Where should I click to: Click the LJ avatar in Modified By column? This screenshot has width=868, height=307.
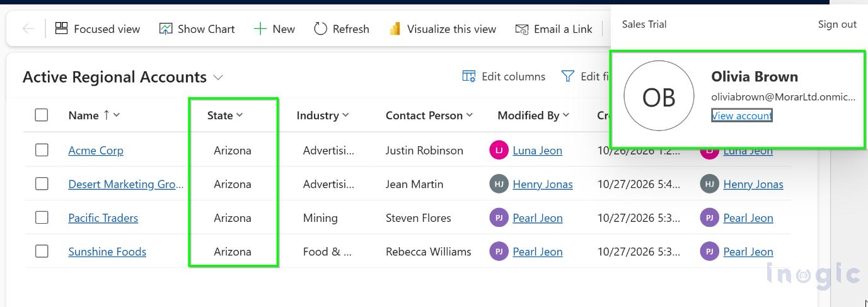(499, 150)
